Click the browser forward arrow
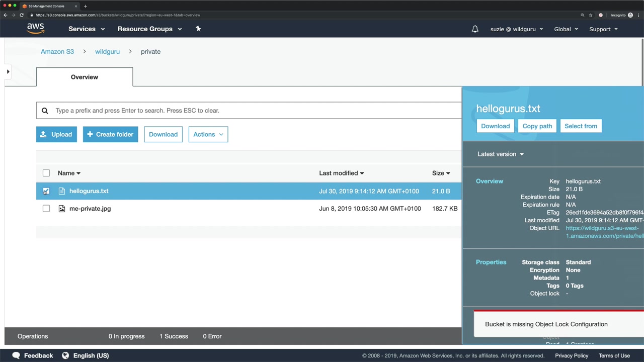This screenshot has height=362, width=644. [x=14, y=15]
